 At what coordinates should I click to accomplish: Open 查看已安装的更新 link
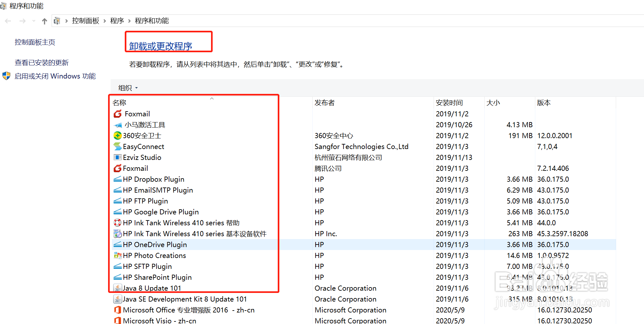point(42,63)
